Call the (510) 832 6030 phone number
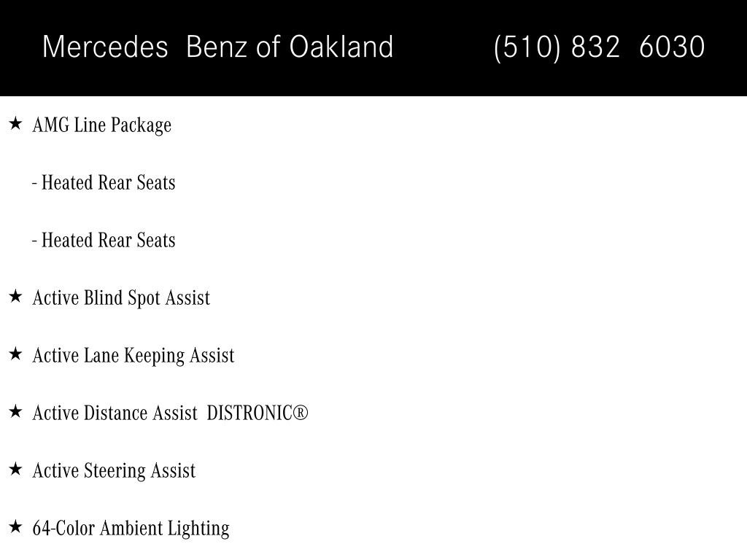This screenshot has width=747, height=560. coord(600,47)
